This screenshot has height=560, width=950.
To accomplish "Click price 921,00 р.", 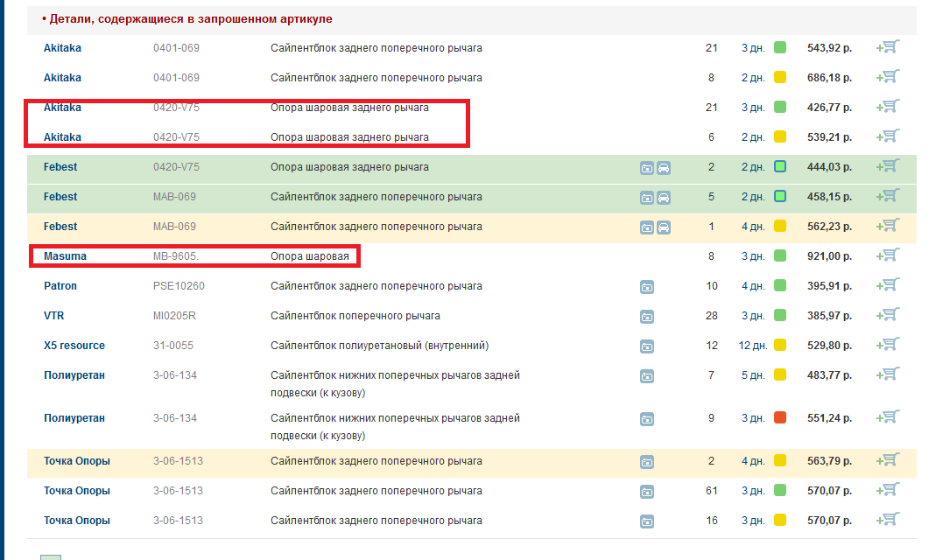I will click(829, 256).
